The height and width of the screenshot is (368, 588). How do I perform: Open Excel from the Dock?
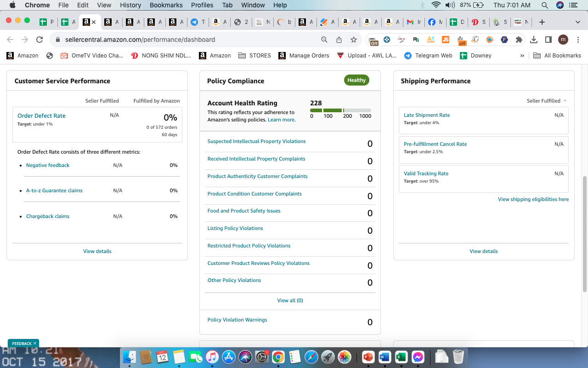[x=401, y=356]
